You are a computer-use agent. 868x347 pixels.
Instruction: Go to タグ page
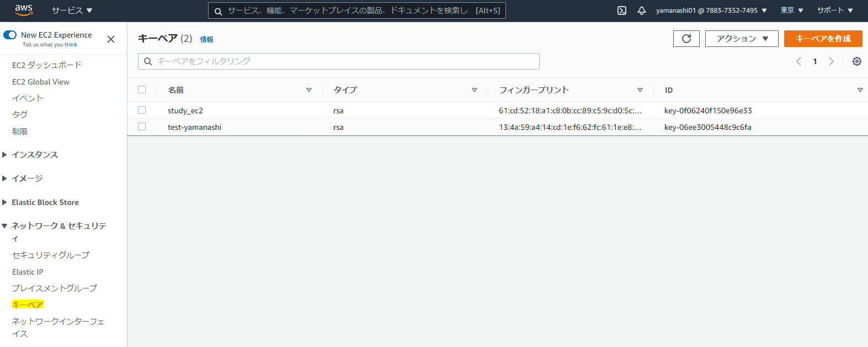[20, 114]
